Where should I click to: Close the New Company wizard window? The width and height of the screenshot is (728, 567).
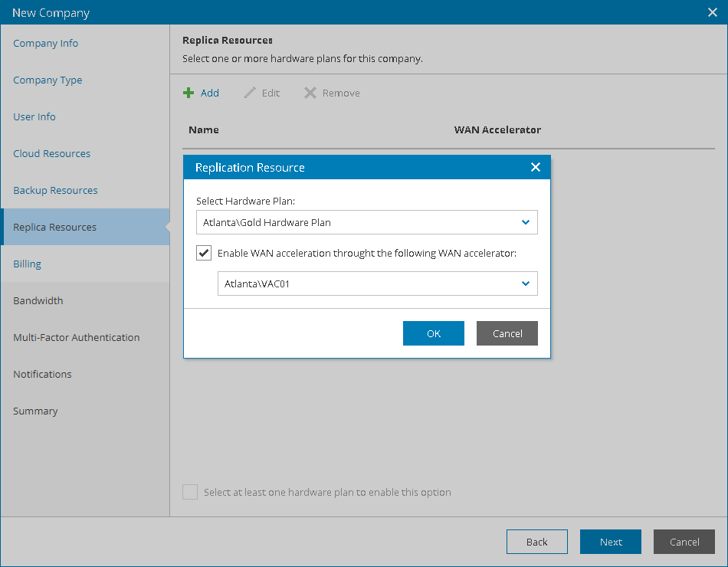[712, 12]
